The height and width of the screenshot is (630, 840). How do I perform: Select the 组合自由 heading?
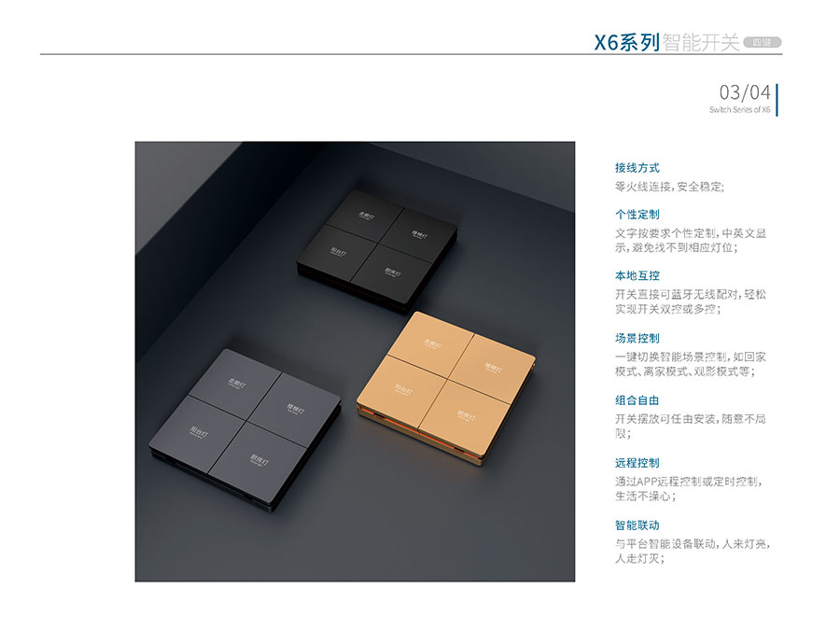coord(637,400)
